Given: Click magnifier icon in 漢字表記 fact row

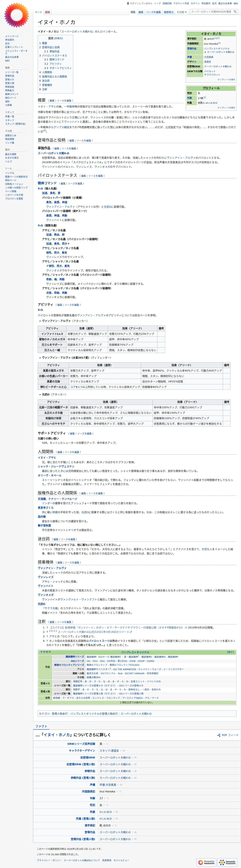Looking at the screenshot, I should click(116, 826).
